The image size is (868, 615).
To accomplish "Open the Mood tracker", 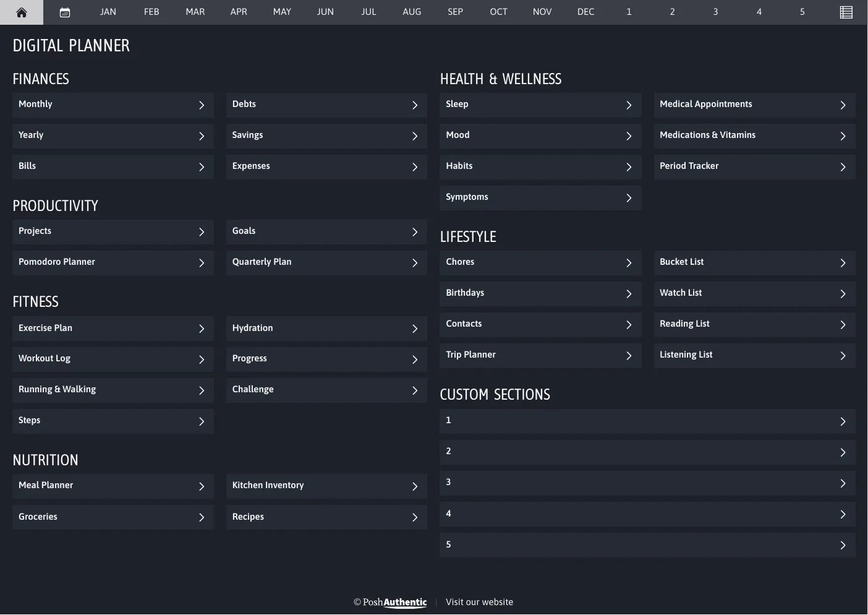I will [540, 136].
